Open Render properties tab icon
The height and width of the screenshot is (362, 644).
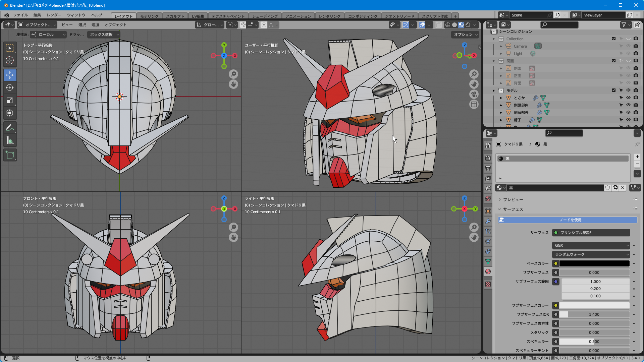(x=488, y=158)
